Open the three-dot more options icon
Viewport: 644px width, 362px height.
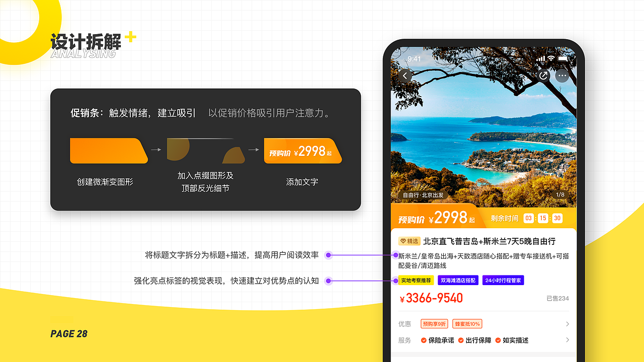(562, 76)
